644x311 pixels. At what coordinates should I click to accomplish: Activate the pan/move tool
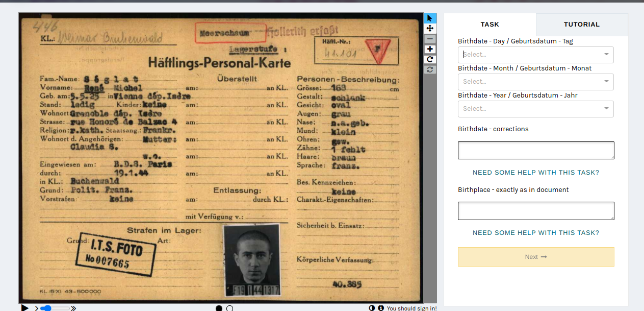click(x=430, y=29)
